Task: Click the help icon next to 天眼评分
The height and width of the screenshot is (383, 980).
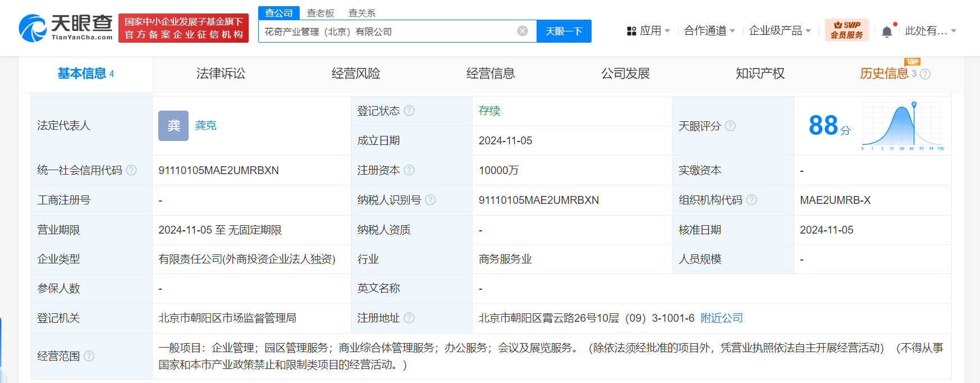Action: [x=730, y=126]
